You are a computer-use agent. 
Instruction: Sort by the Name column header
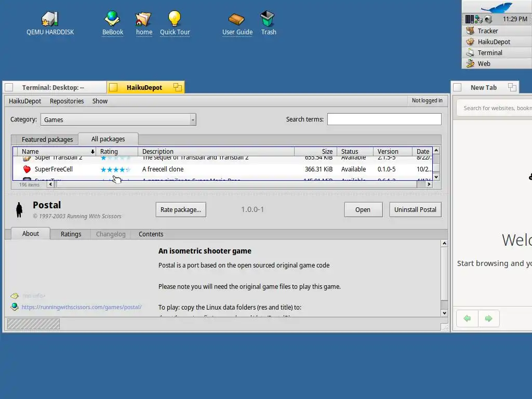(57, 151)
